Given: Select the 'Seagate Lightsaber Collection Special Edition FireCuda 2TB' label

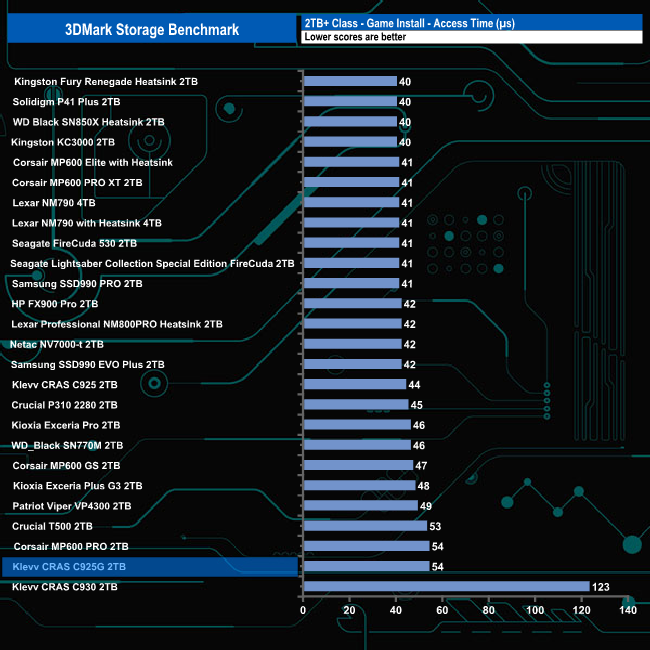Looking at the screenshot, I should (x=152, y=264).
